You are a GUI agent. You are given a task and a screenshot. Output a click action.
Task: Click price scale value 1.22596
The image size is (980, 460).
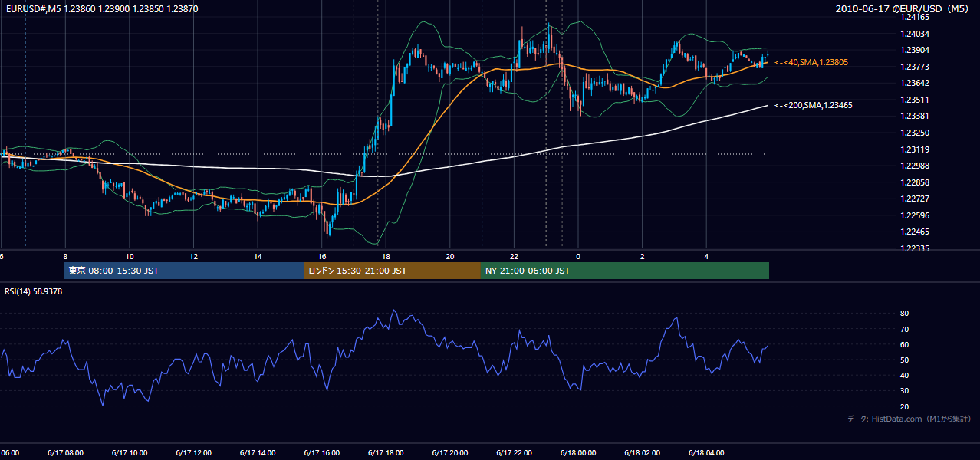pyautogui.click(x=916, y=215)
